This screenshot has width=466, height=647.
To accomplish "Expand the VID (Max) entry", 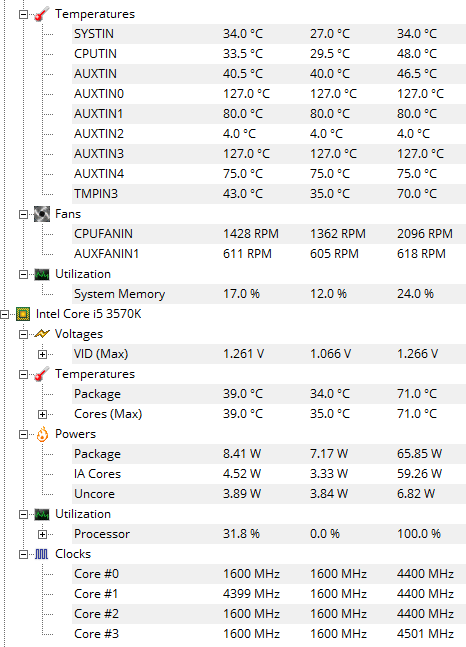I will click(x=42, y=354).
